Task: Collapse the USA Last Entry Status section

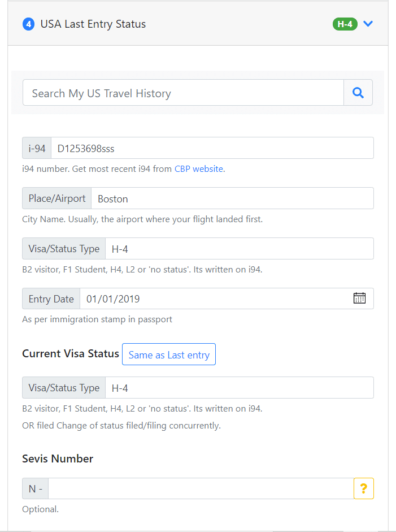Action: [x=368, y=24]
